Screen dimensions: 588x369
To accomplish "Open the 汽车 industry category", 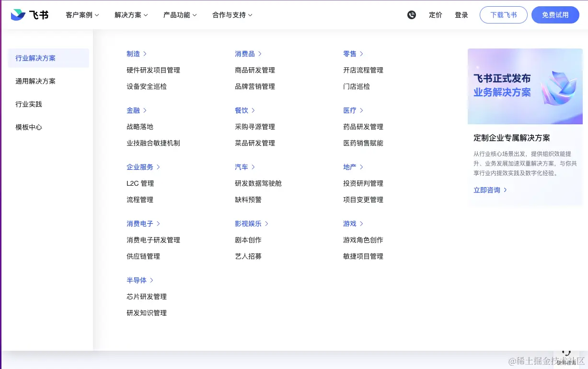I will 245,167.
